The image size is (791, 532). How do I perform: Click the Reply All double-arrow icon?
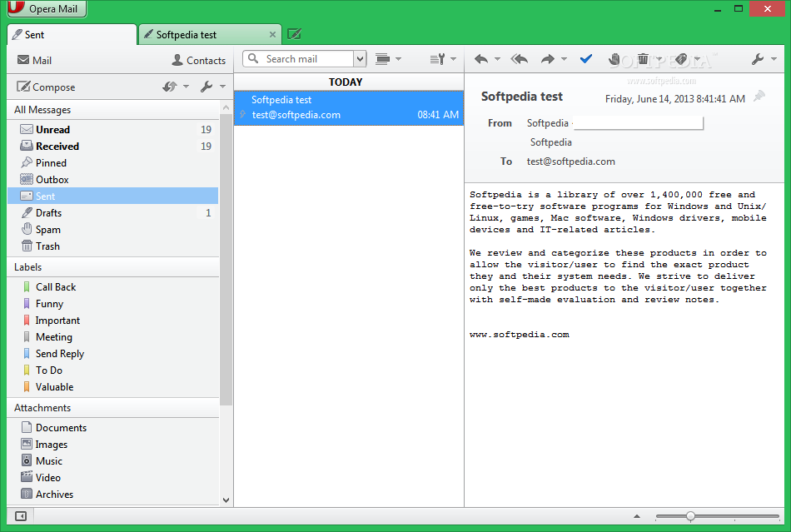[x=519, y=59]
